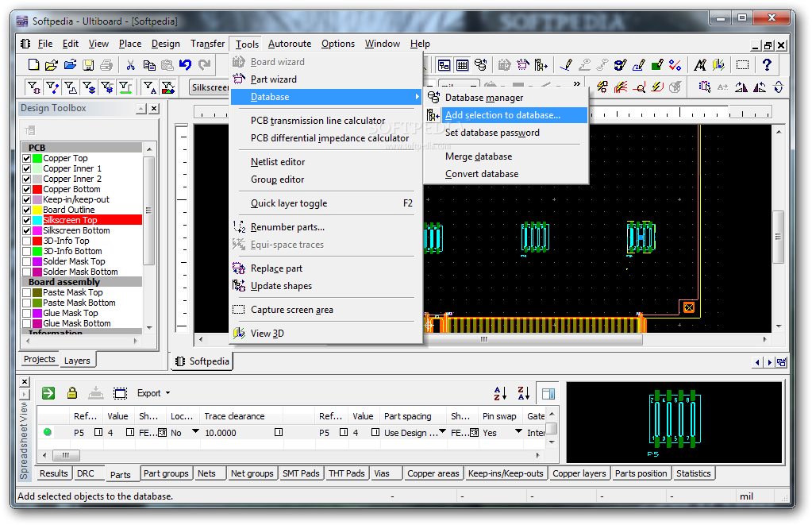
Task: Click the Undo arrow icon
Action: click(186, 64)
